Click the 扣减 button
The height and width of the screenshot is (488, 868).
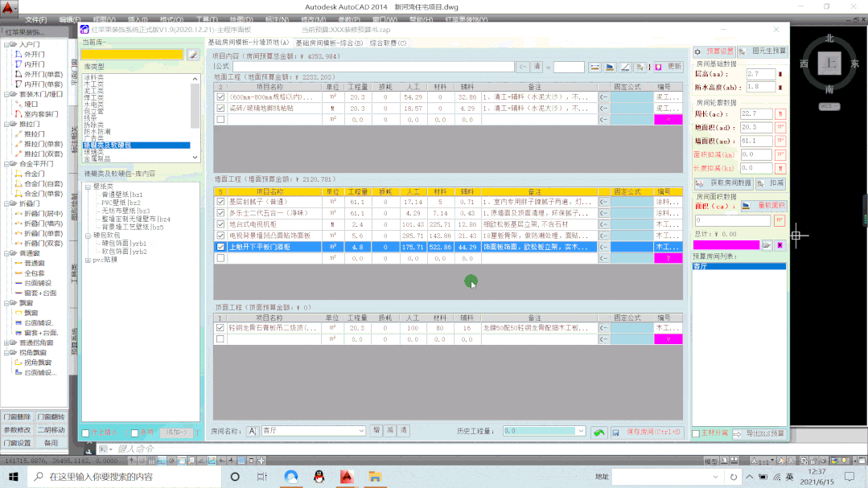pyautogui.click(x=771, y=183)
